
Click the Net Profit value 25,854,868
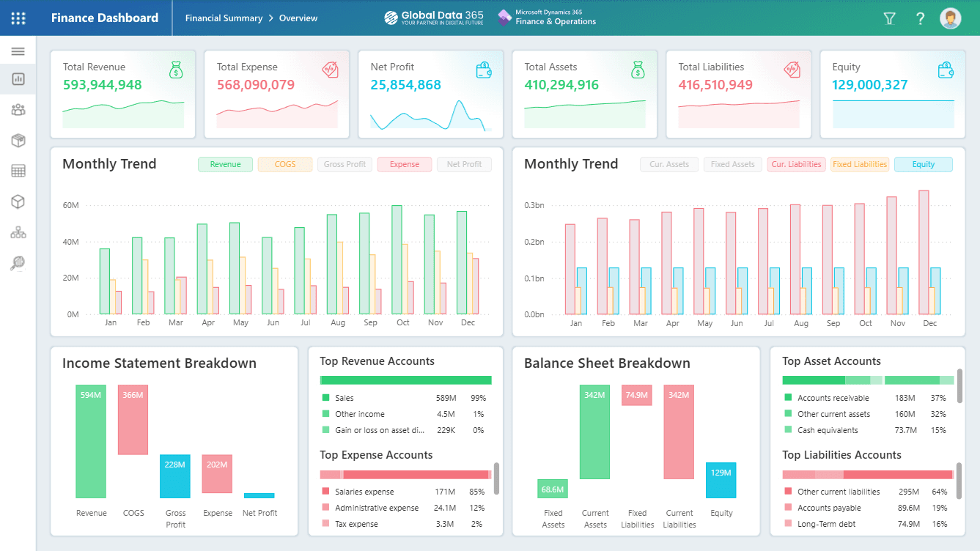[406, 85]
